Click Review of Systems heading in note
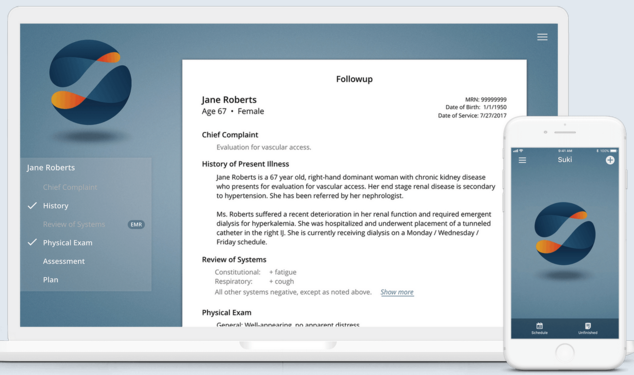634x375 pixels. pos(234,259)
